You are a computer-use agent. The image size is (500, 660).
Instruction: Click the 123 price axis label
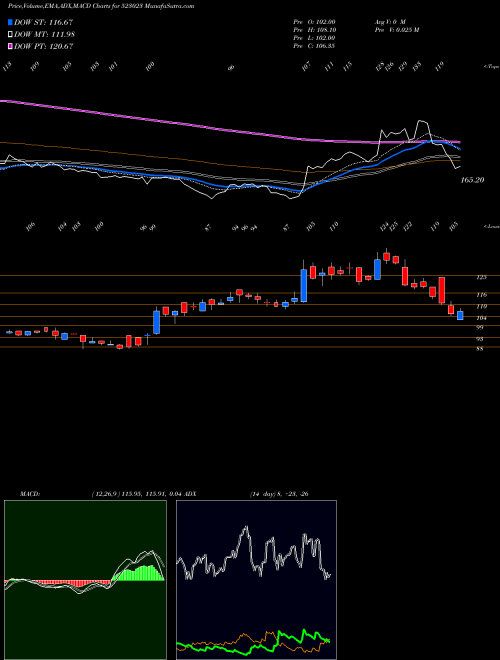click(x=481, y=277)
